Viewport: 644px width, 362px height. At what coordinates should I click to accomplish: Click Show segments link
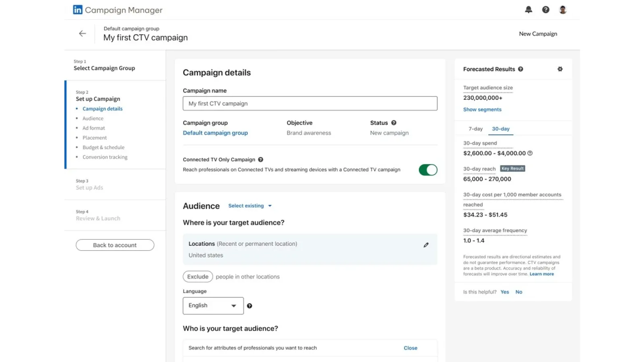(482, 109)
